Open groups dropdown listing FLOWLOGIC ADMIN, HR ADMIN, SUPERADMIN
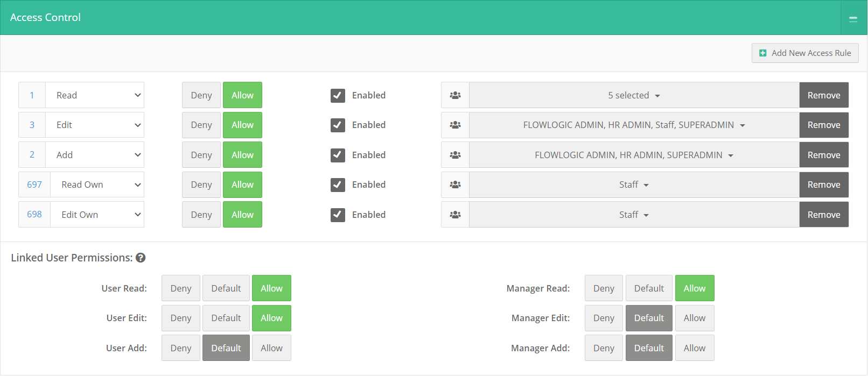The image size is (868, 376). click(x=634, y=155)
